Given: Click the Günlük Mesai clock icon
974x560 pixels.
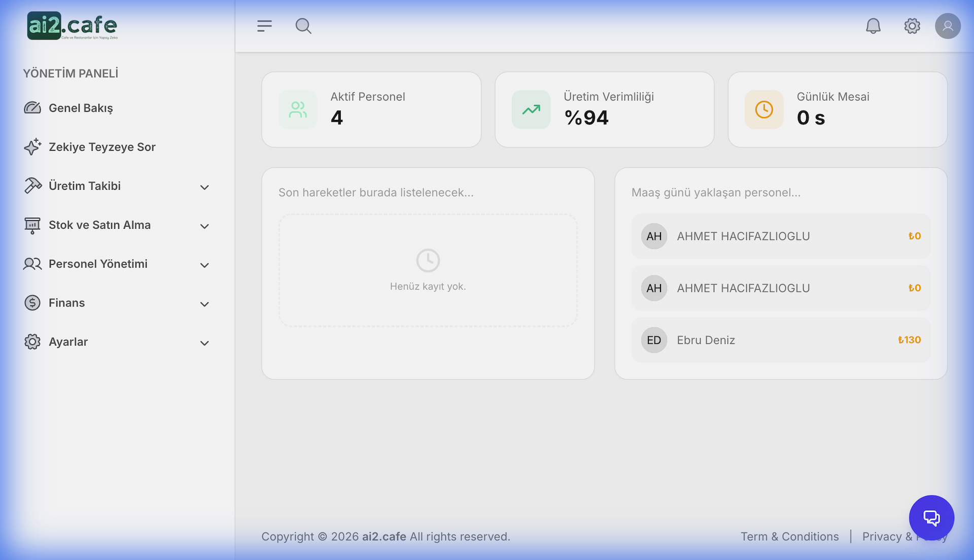Looking at the screenshot, I should tap(764, 110).
